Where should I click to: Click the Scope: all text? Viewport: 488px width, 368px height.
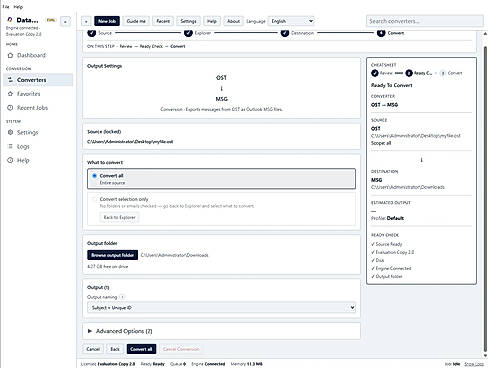pos(381,143)
